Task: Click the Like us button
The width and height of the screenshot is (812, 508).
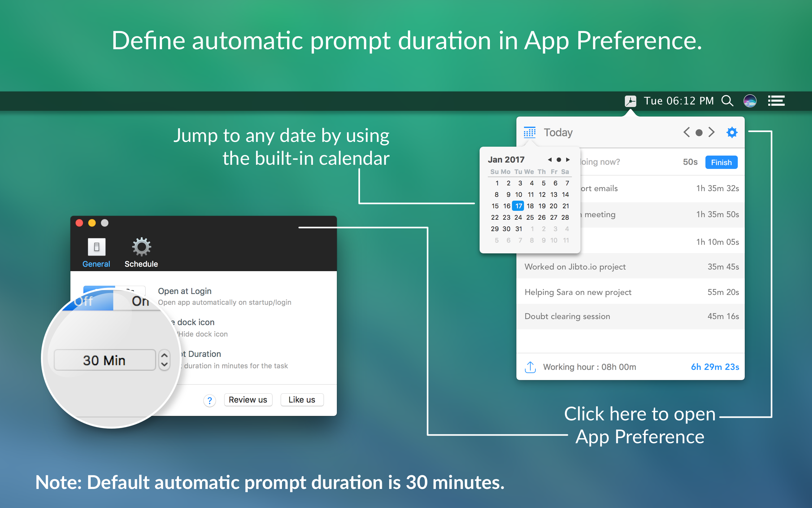Action: tap(302, 400)
